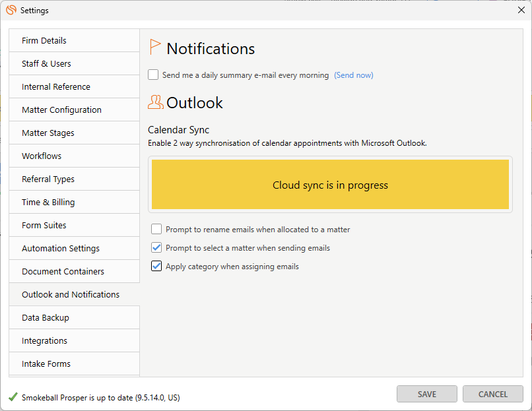Save the settings changes
This screenshot has height=411, width=532.
[x=427, y=394]
